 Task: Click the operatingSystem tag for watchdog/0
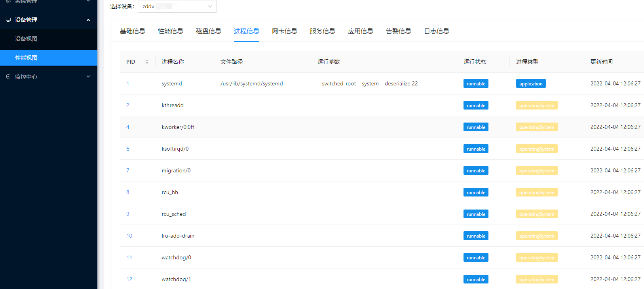pos(537,257)
